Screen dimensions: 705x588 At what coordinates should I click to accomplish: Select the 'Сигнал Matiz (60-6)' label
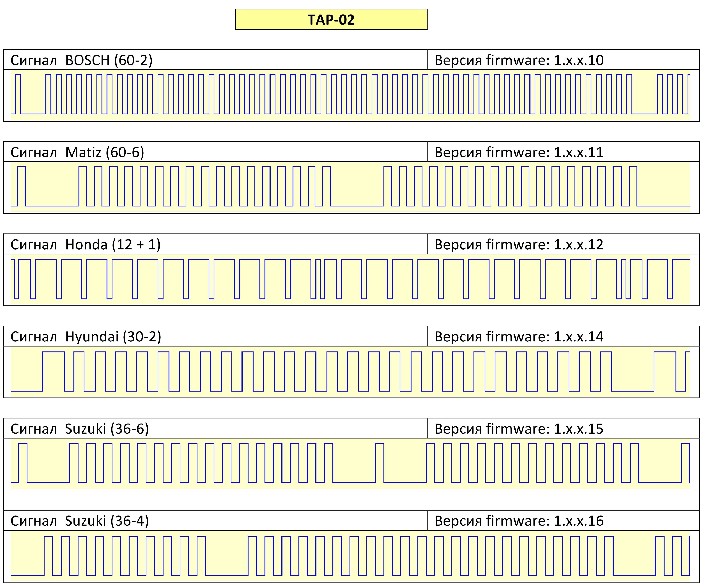[77, 152]
